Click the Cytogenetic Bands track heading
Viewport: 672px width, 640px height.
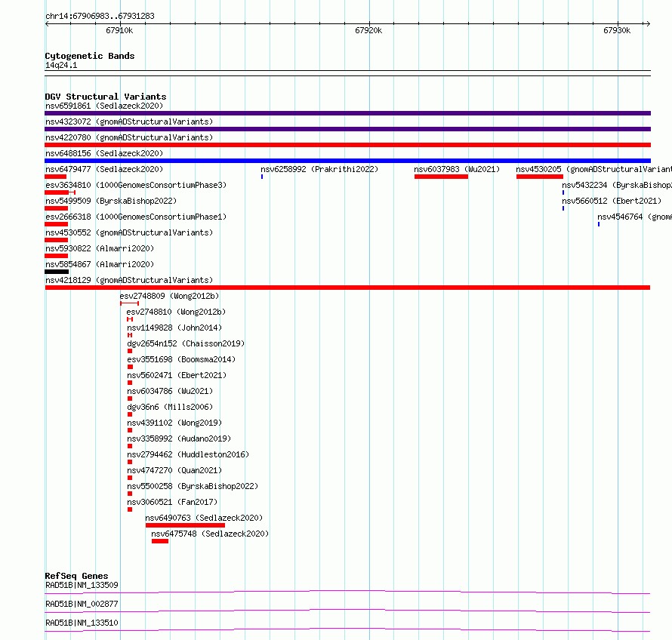click(x=90, y=56)
